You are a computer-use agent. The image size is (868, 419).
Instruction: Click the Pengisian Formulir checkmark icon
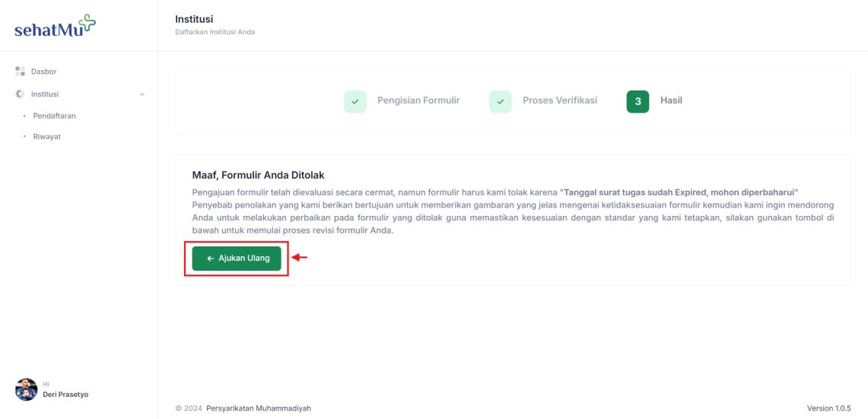(x=355, y=102)
